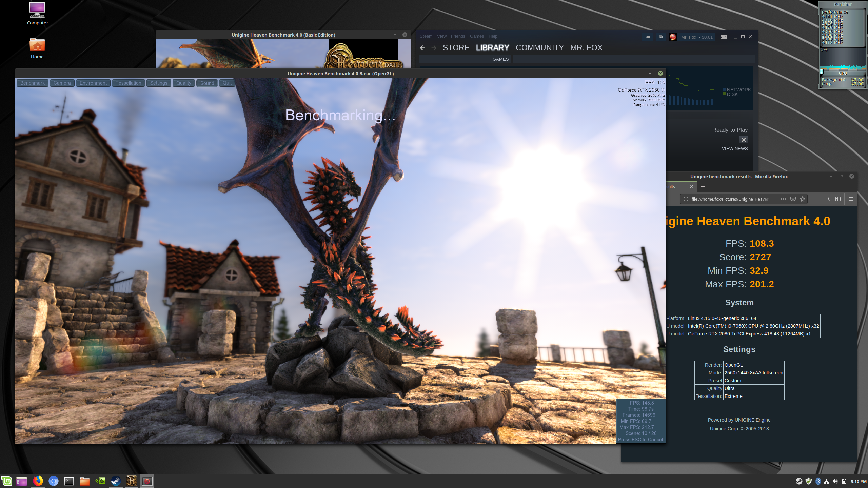The width and height of the screenshot is (868, 488).
Task: Open the Camera menu in Heaven
Action: [62, 83]
